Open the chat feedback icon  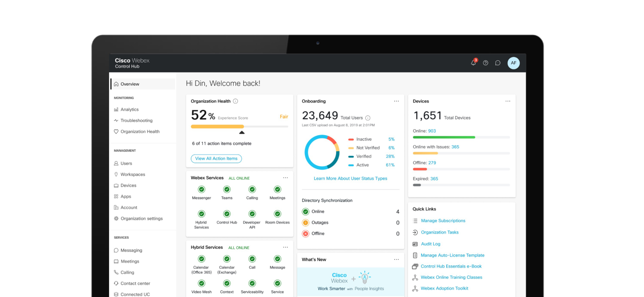tap(498, 63)
